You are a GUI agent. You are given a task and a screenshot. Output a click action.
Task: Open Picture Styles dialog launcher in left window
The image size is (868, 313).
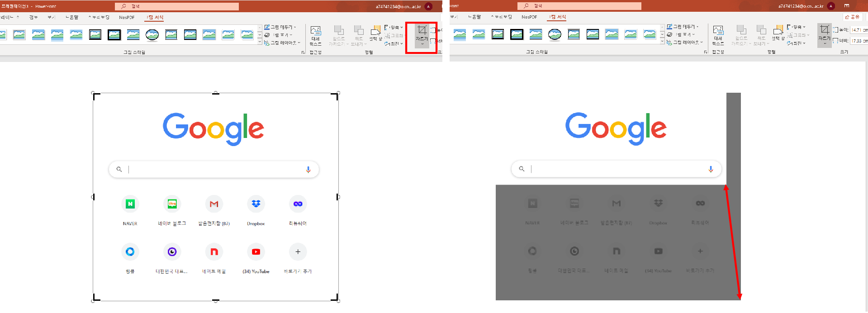coord(303,52)
